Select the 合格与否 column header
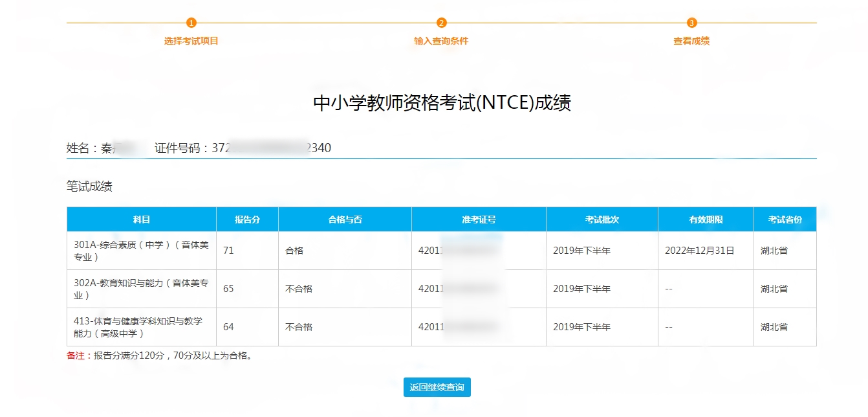This screenshot has width=868, height=417. pos(345,220)
